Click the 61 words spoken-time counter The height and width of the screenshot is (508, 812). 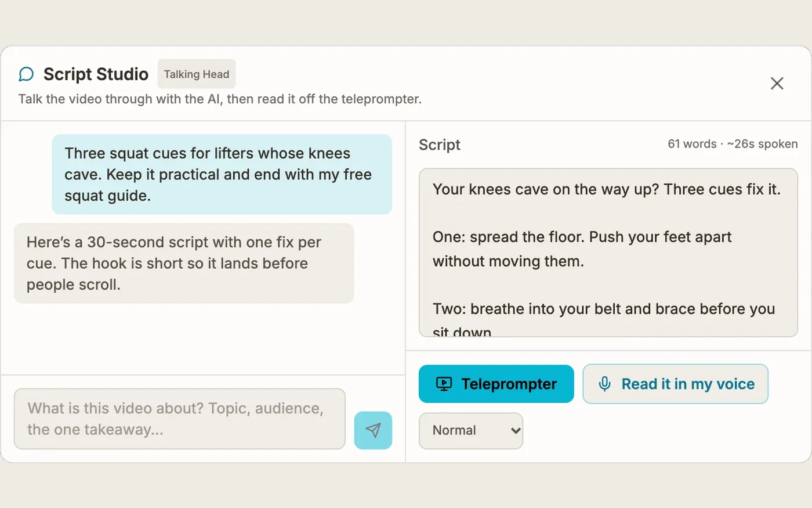(733, 144)
